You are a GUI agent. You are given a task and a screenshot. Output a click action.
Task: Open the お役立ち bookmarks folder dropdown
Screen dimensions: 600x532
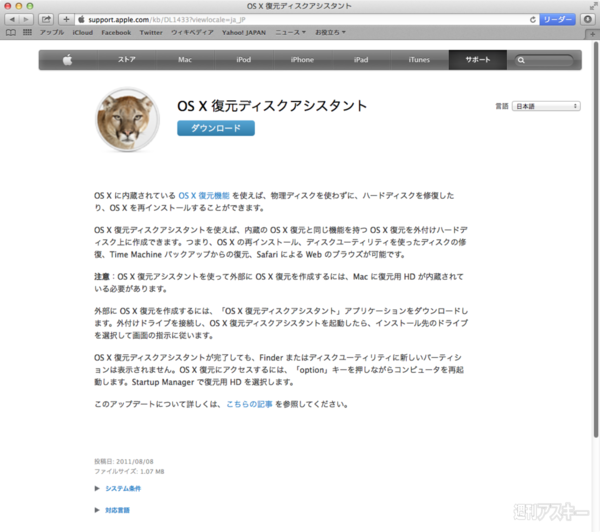330,33
